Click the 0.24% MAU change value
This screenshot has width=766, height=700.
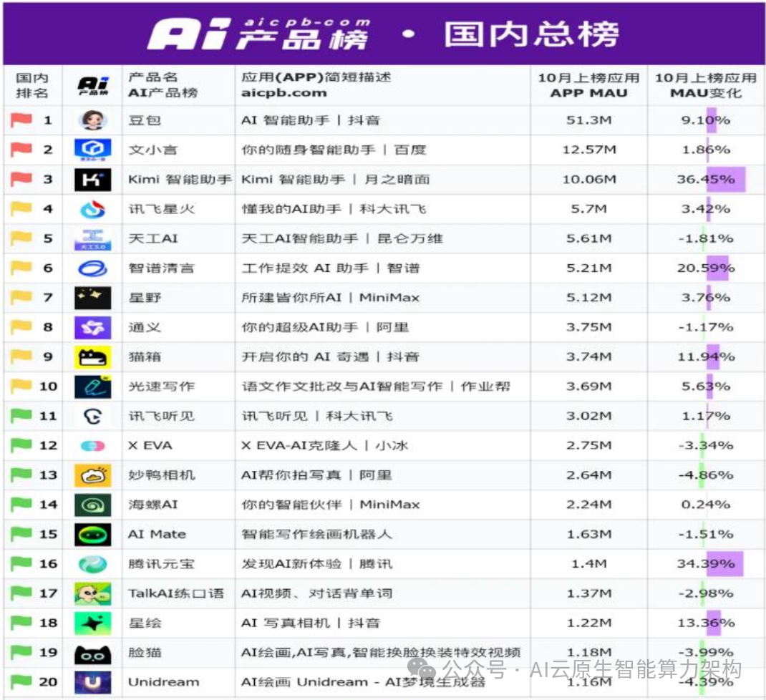point(706,505)
